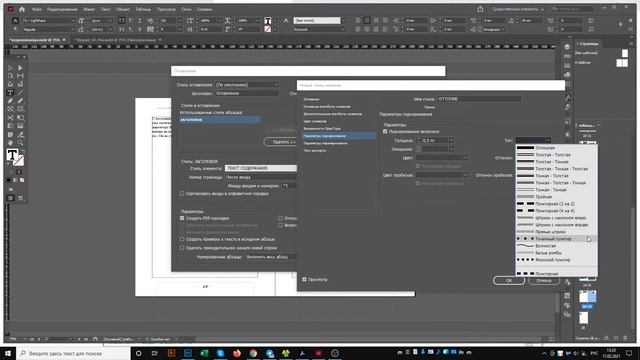
Task: Open Firefox from the Windows taskbar
Action: tap(237, 353)
